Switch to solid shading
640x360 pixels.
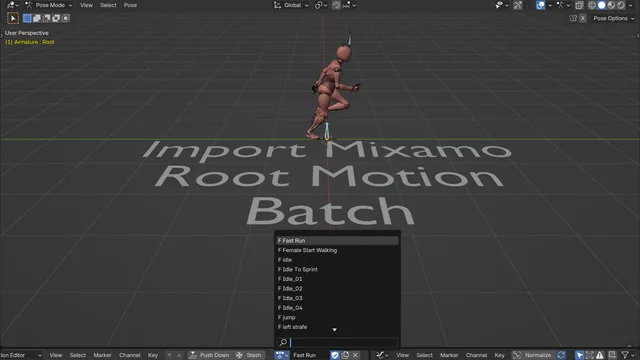pos(601,5)
